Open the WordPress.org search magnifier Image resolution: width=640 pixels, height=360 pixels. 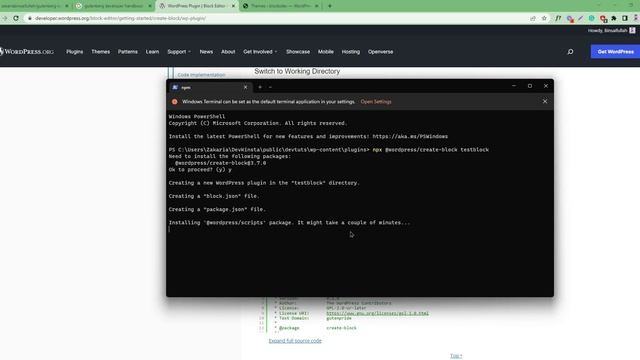tap(570, 52)
